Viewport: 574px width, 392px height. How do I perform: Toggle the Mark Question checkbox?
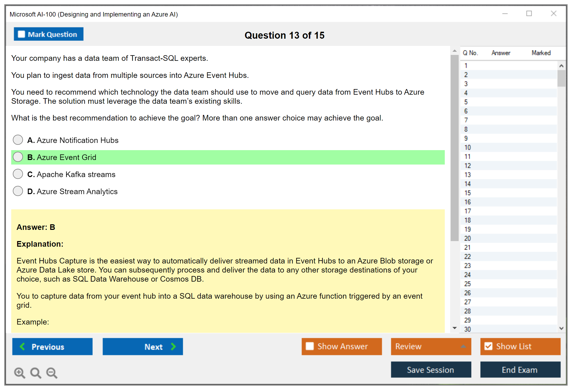pyautogui.click(x=21, y=34)
